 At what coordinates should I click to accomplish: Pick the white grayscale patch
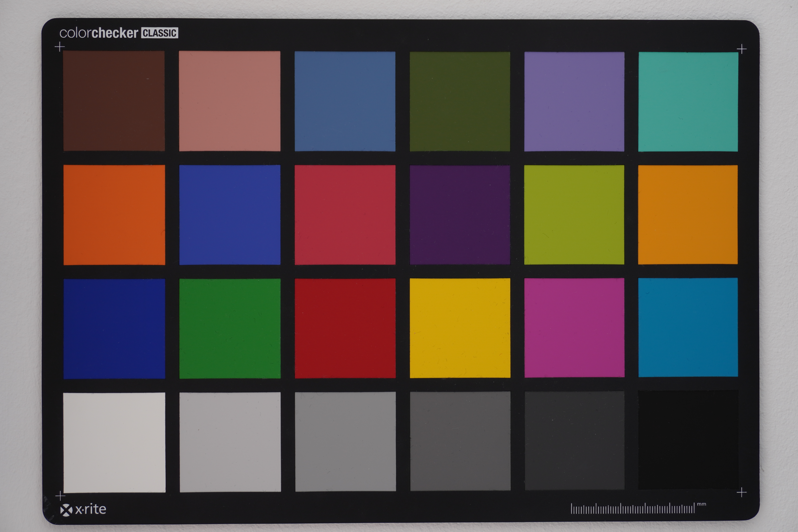coord(114,442)
